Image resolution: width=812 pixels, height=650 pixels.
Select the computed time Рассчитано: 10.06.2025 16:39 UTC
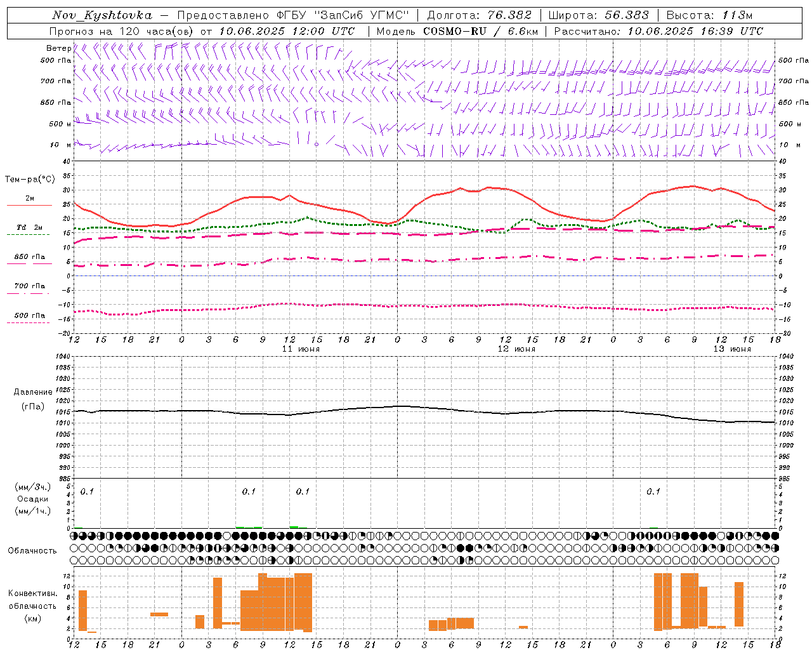click(658, 31)
